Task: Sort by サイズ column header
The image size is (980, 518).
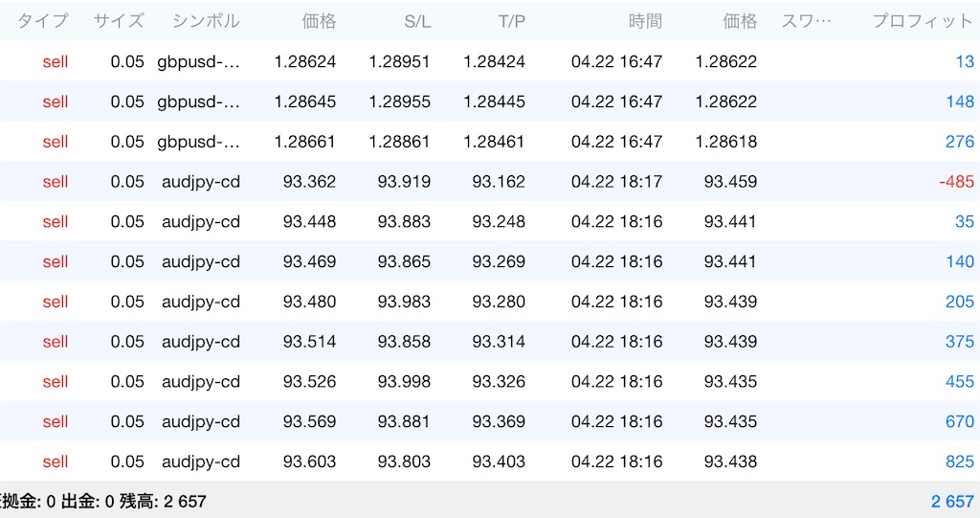Action: [x=119, y=21]
